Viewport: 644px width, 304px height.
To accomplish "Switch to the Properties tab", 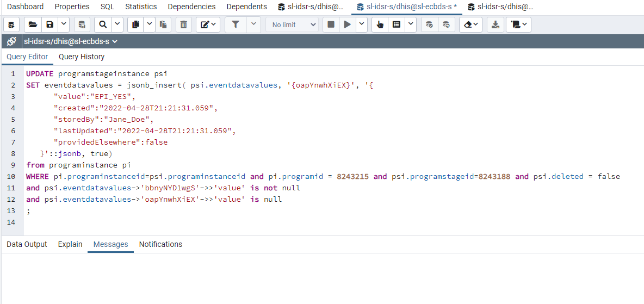I will (x=72, y=7).
